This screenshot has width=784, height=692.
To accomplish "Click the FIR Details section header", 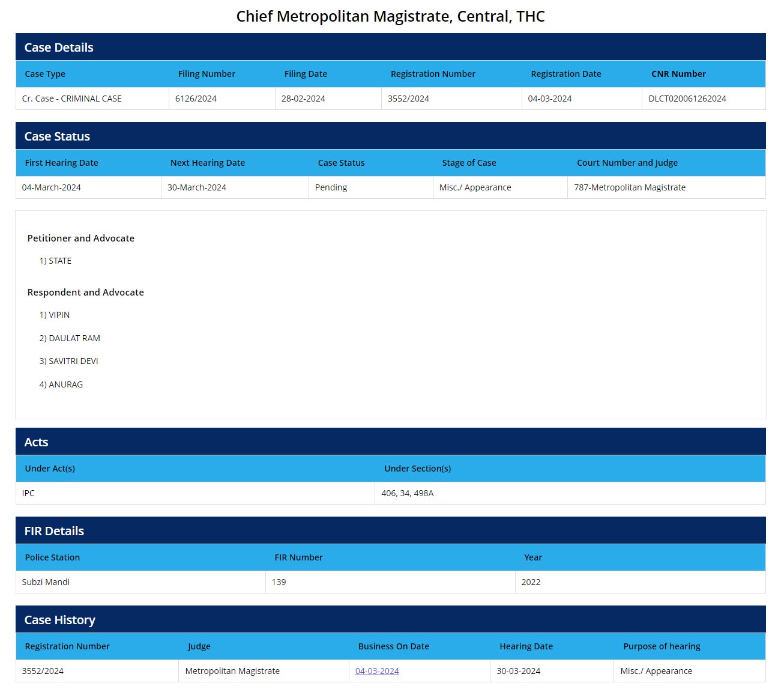I will pos(54,531).
